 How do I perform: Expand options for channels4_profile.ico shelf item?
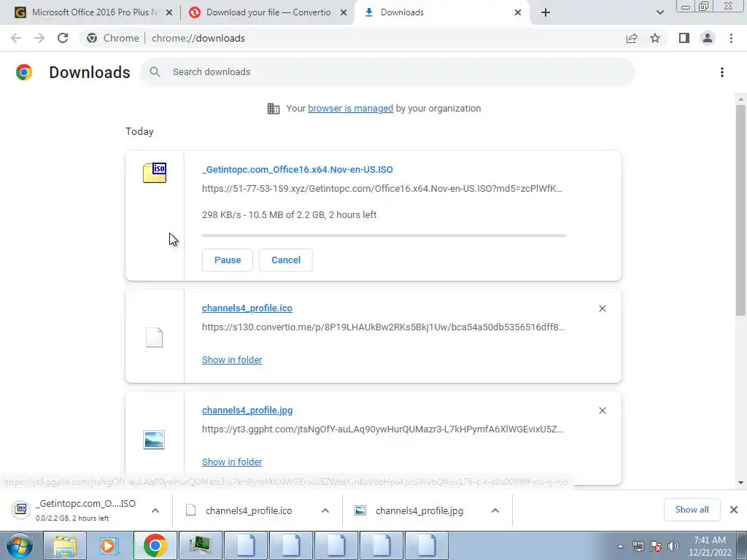point(325,510)
